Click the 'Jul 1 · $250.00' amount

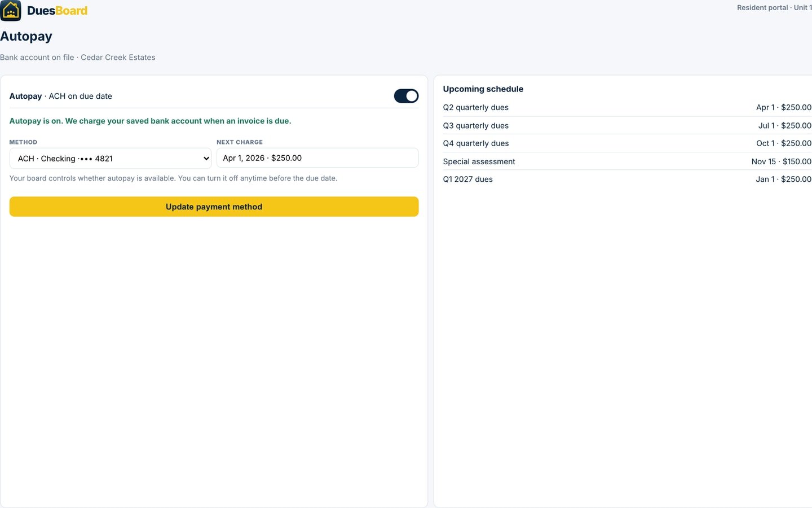click(x=785, y=125)
